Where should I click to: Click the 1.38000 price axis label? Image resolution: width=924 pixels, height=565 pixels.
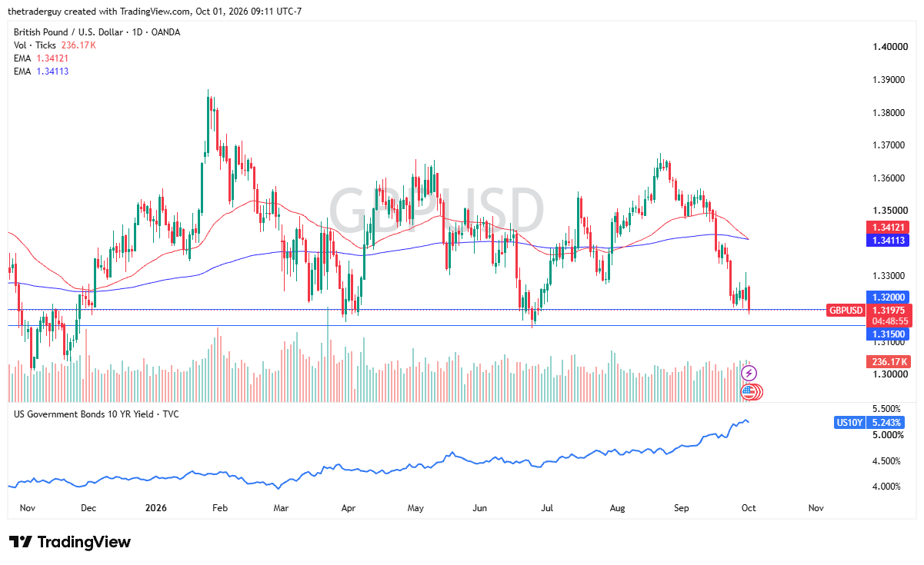[889, 113]
